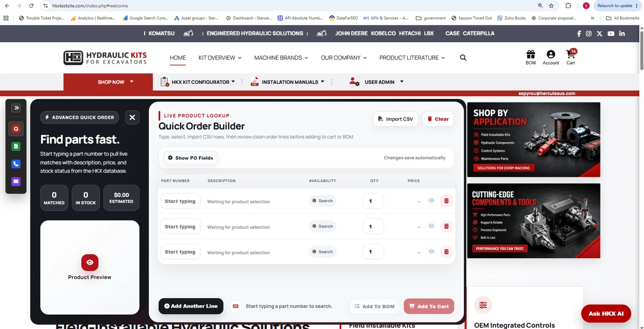Click the green document sidebar icon
Screen dimensions: 644x329
click(16, 146)
